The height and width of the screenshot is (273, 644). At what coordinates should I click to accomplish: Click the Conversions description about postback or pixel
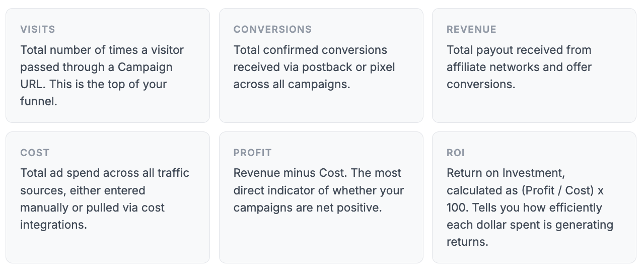pos(314,67)
